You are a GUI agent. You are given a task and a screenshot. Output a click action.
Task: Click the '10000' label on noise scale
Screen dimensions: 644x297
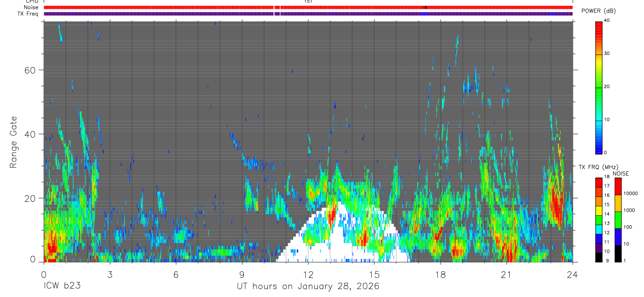click(629, 193)
